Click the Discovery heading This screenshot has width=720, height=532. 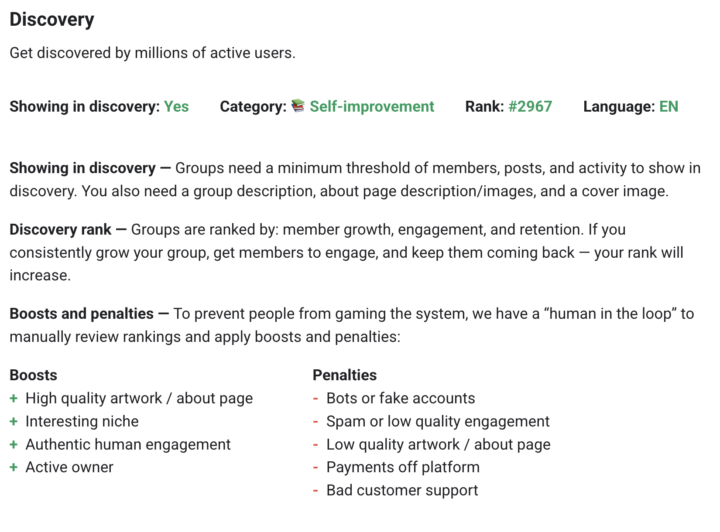tap(52, 19)
